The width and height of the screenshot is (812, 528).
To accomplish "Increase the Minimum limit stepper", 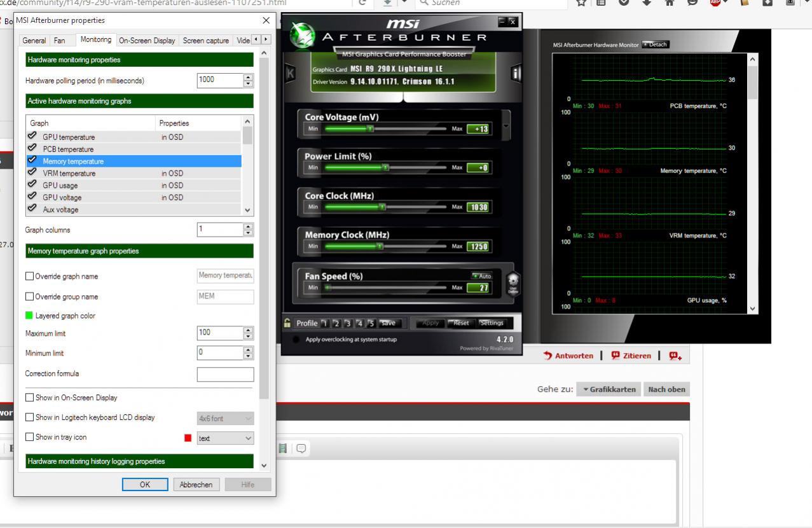I will tap(248, 349).
